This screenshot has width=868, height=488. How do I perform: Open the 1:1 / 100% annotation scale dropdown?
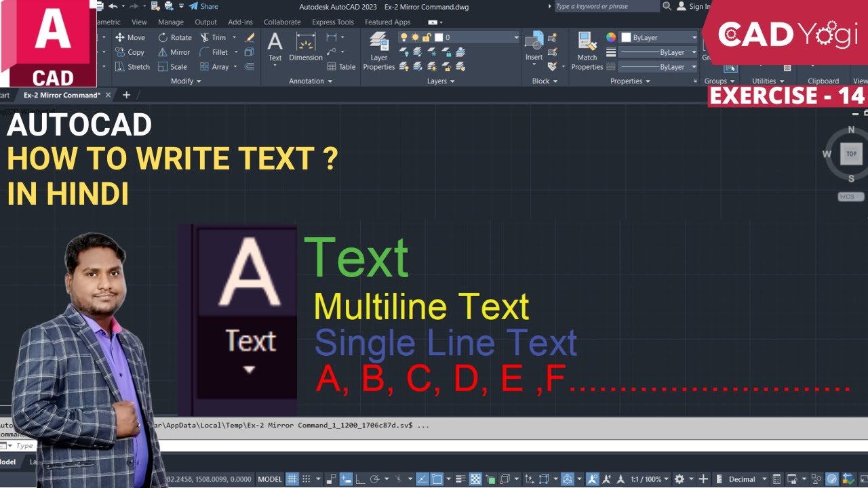(x=648, y=479)
